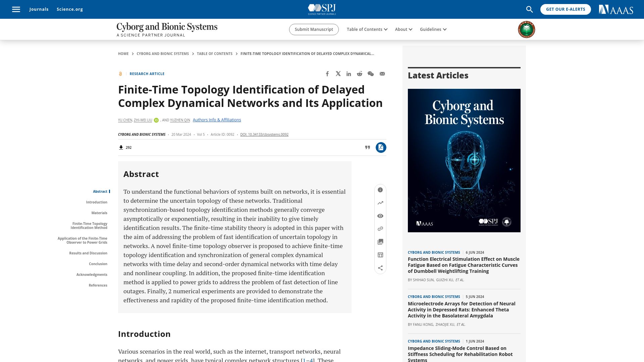Open the Journals menu item

click(39, 9)
